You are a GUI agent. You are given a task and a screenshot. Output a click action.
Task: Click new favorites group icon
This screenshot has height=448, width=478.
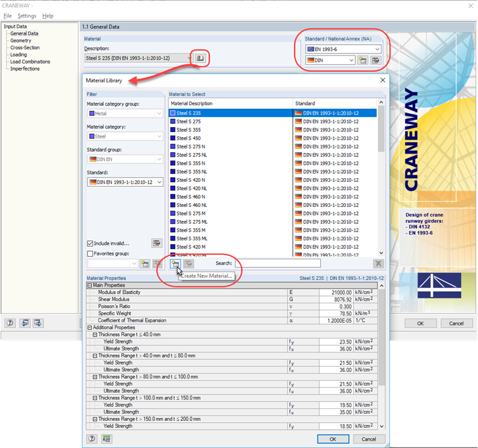coord(145,264)
